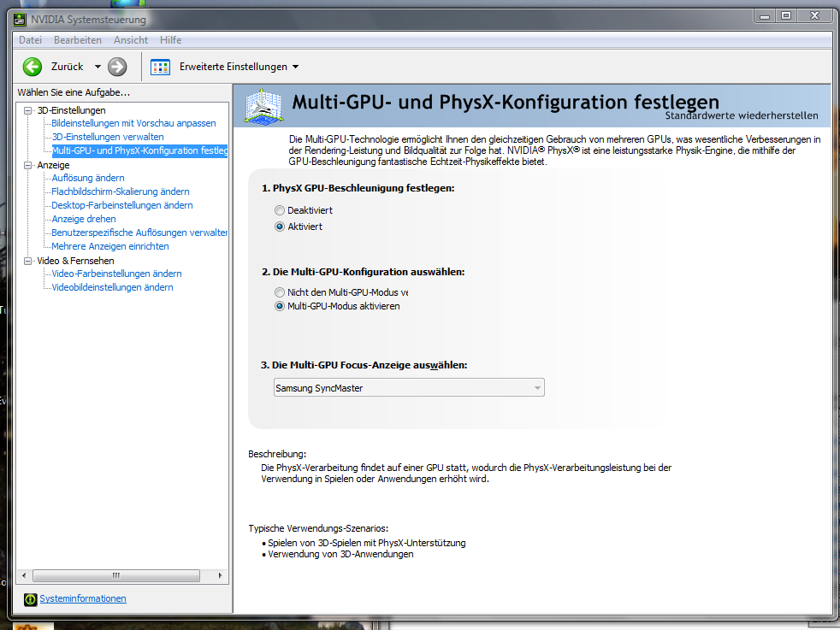
Task: Open the Bearbeiten menu
Action: click(x=78, y=40)
